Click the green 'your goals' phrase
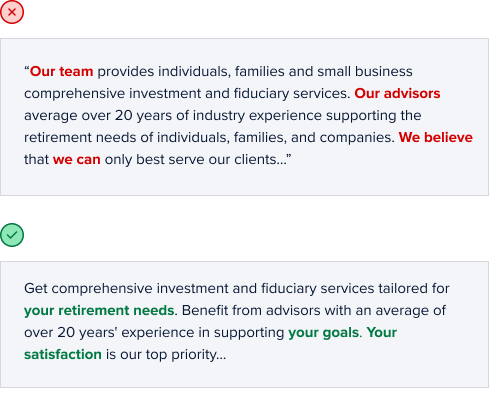The height and width of the screenshot is (400, 500). [323, 332]
